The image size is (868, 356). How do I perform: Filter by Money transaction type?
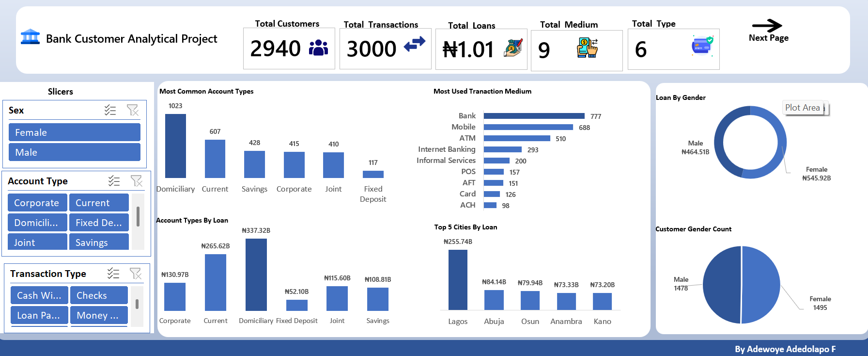[99, 315]
